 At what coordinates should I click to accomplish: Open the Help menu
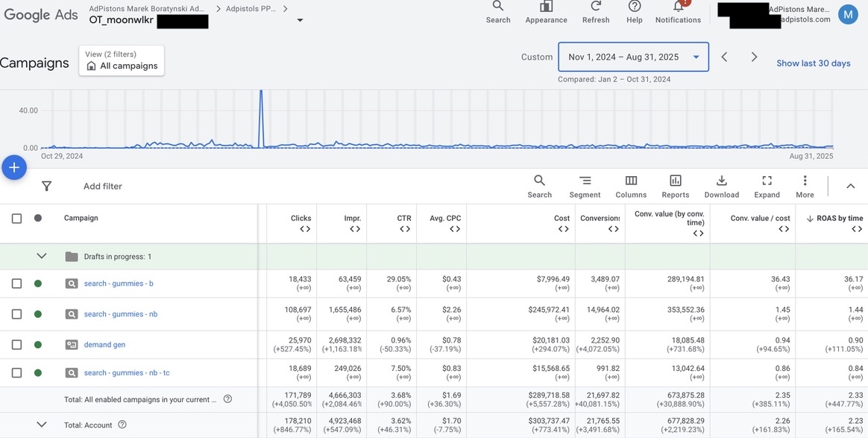pyautogui.click(x=635, y=12)
